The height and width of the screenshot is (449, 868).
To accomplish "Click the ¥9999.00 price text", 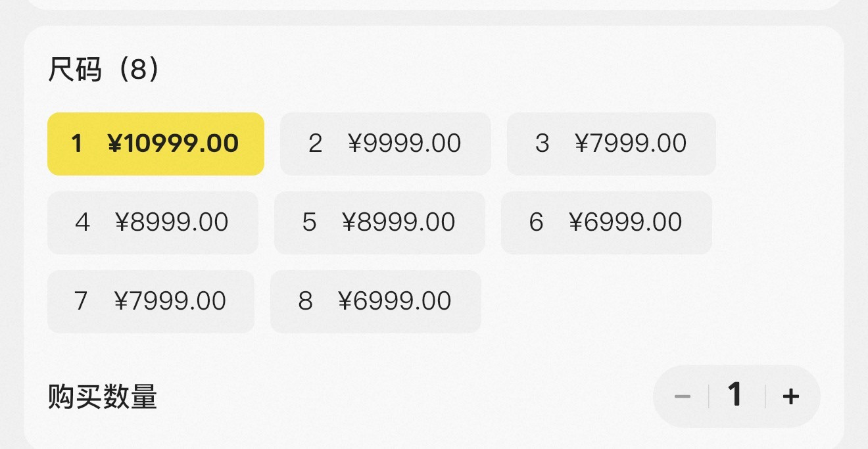I will point(404,143).
